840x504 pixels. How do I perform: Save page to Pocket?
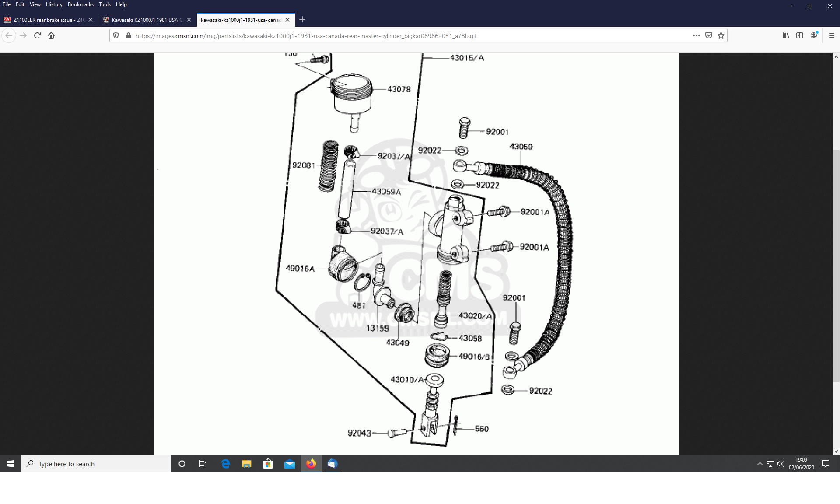tap(709, 35)
